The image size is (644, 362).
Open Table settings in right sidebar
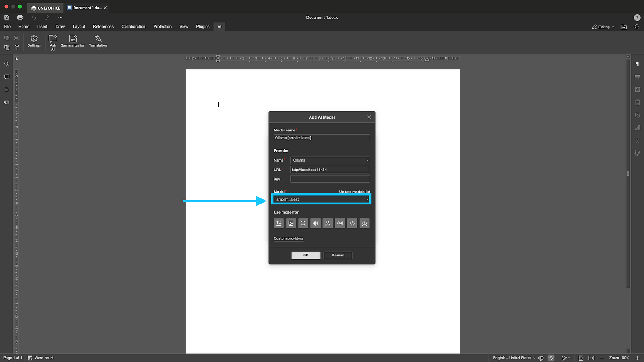638,77
